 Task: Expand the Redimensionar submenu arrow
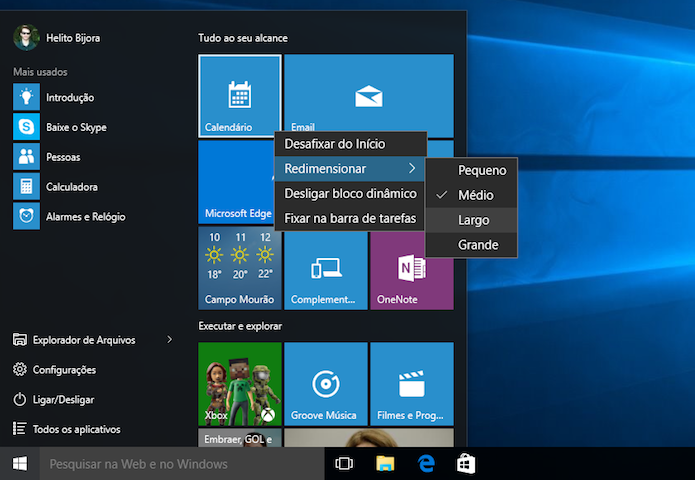click(412, 168)
